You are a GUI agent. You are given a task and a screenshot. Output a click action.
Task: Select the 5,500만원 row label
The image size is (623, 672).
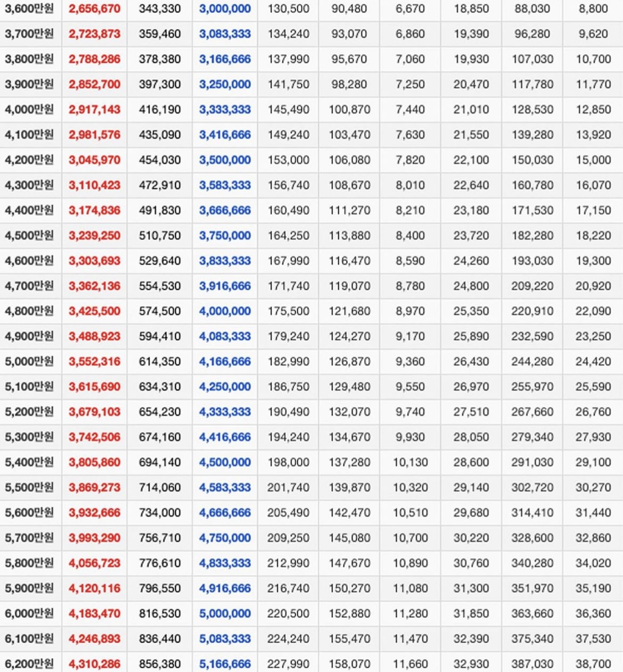tap(29, 487)
